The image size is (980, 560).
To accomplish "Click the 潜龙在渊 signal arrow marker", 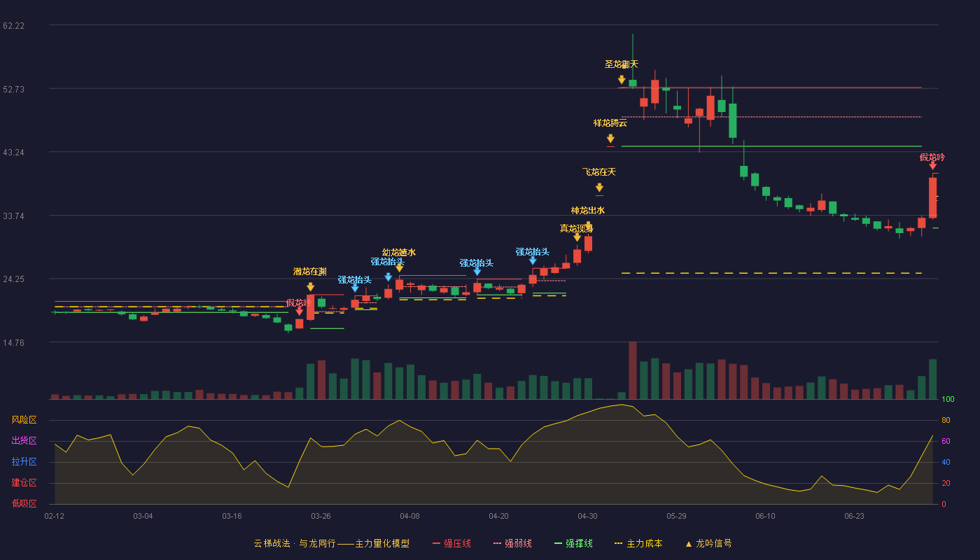I will [x=310, y=287].
